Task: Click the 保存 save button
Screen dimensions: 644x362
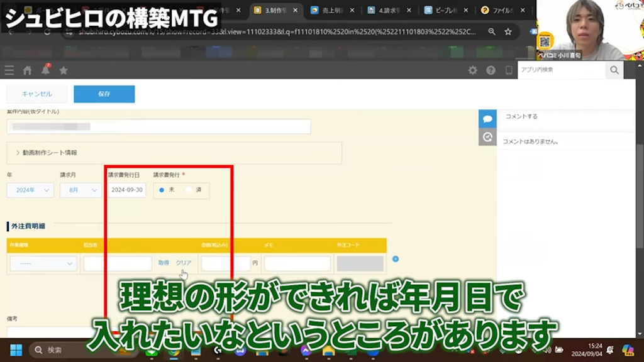Action: pos(104,93)
